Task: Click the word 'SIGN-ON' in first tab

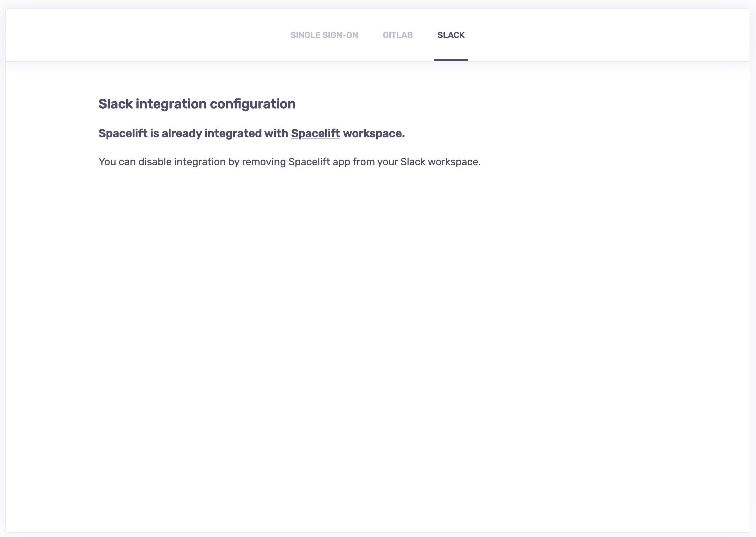Action: pyautogui.click(x=340, y=35)
